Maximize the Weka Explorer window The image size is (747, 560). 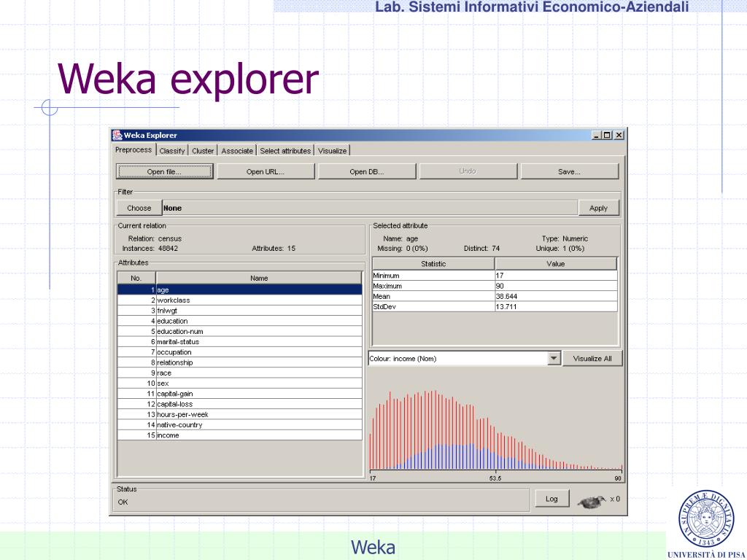pos(606,135)
